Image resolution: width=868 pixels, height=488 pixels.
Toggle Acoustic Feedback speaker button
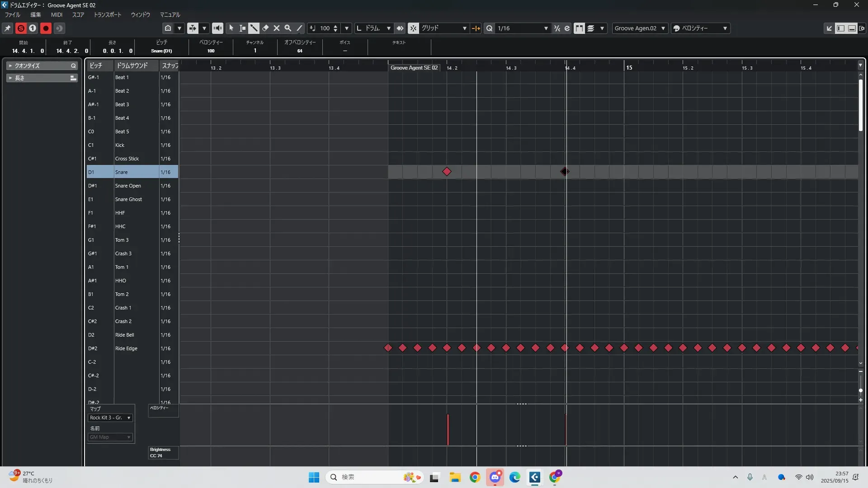click(217, 28)
